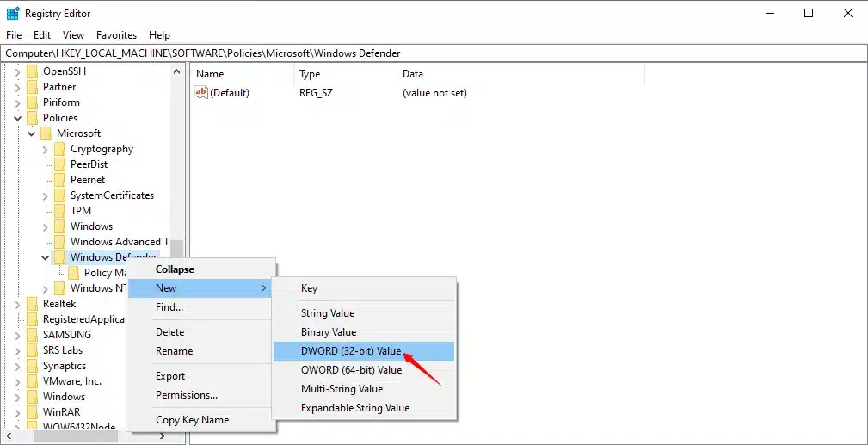Click the Registry Editor app icon in title bar

13,13
